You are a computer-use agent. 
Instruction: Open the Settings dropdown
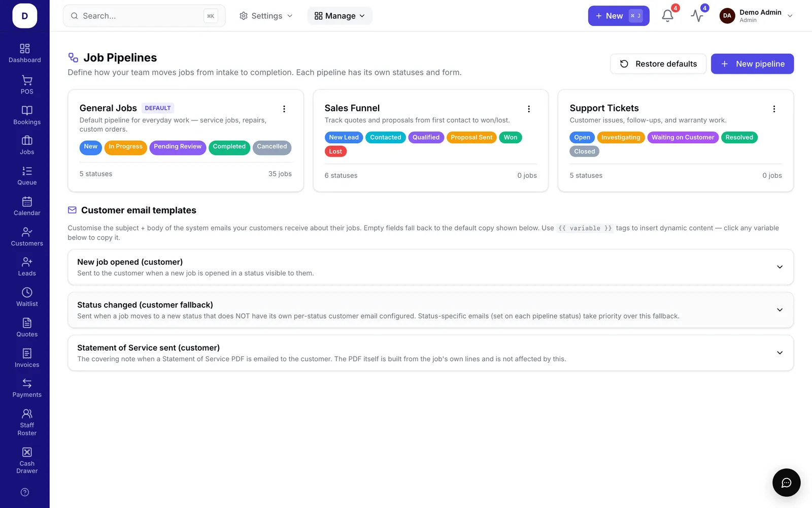click(x=266, y=16)
